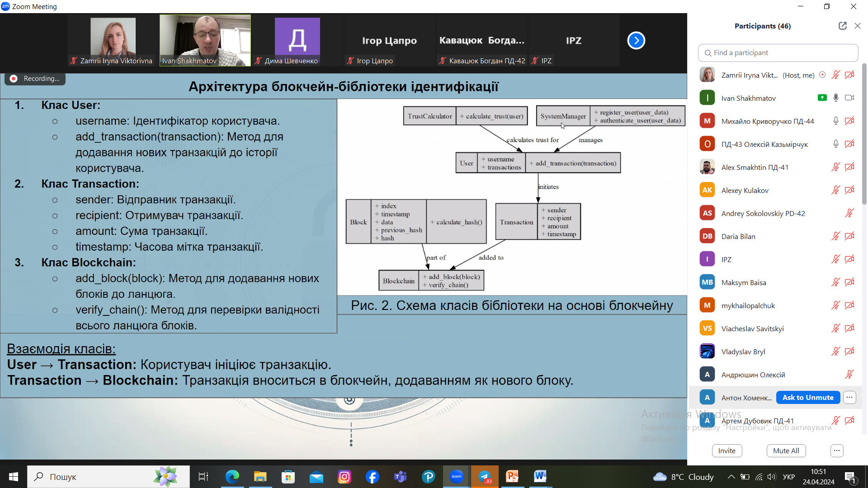Open Microsoft Teams from taskbar

click(x=400, y=477)
